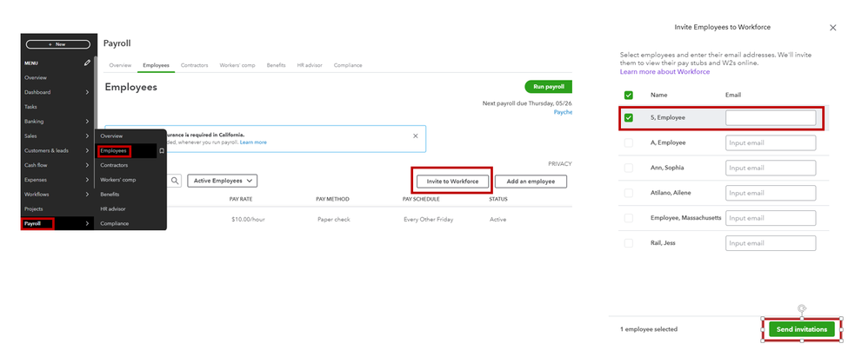Image resolution: width=868 pixels, height=357 pixels.
Task: Expand the Dashboard menu chevron
Action: click(x=87, y=92)
